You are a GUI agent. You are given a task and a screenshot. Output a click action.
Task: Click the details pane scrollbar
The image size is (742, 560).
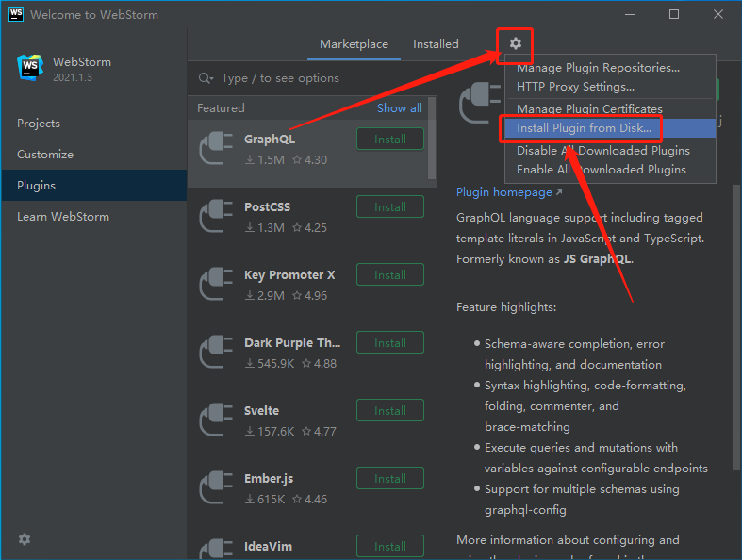click(735, 326)
